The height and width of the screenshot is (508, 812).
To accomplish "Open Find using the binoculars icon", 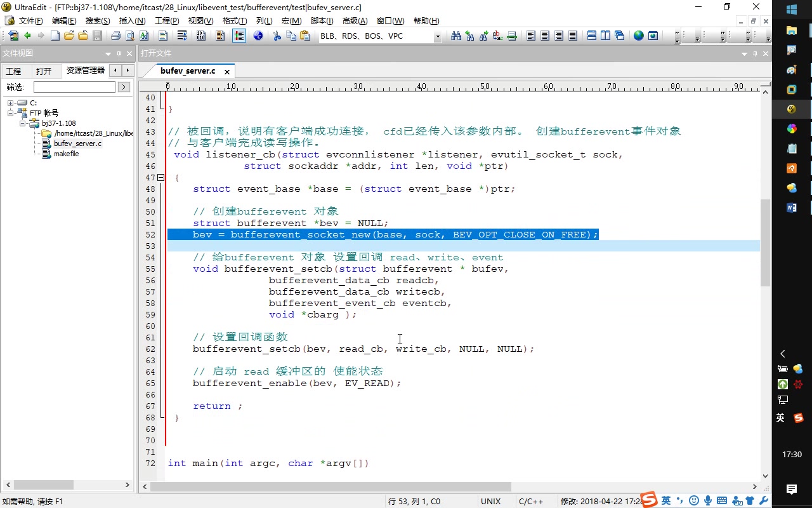I will (x=456, y=36).
